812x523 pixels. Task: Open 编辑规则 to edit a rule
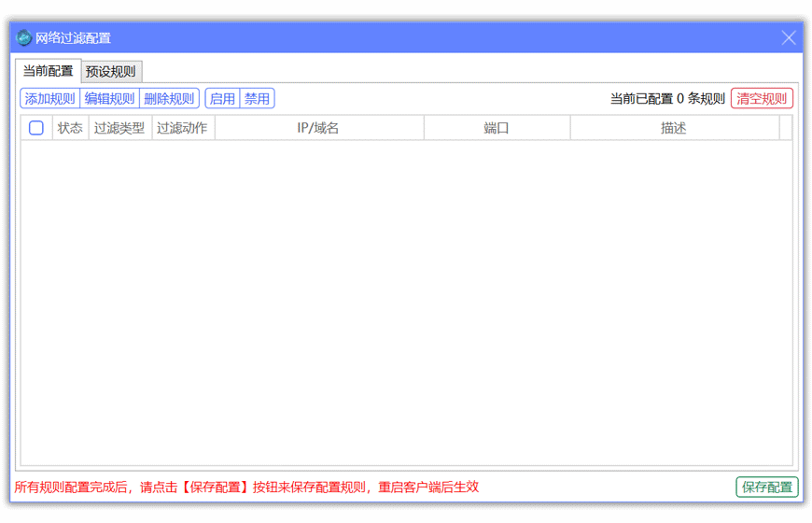[x=110, y=98]
